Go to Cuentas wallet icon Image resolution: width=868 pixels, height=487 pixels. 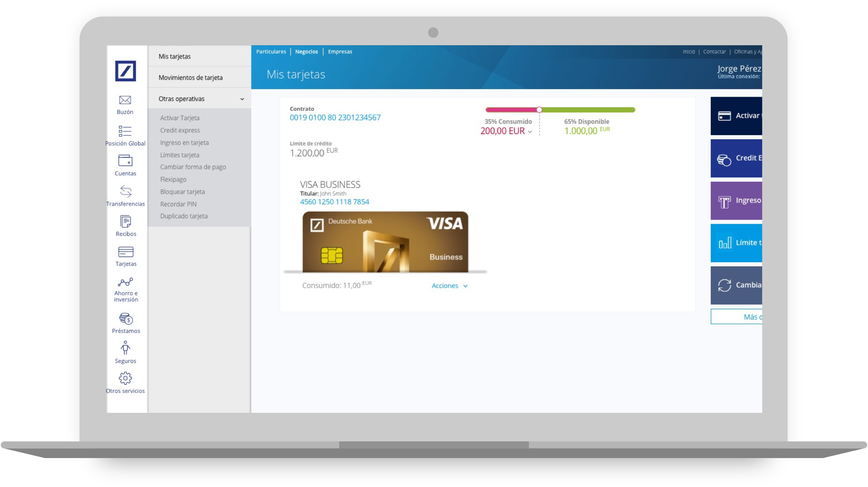[125, 161]
